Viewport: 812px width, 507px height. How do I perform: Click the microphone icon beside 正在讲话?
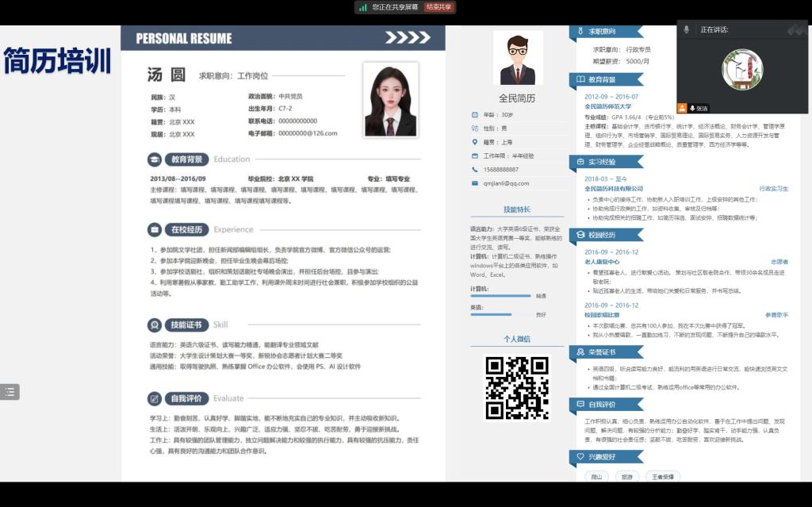pos(687,29)
